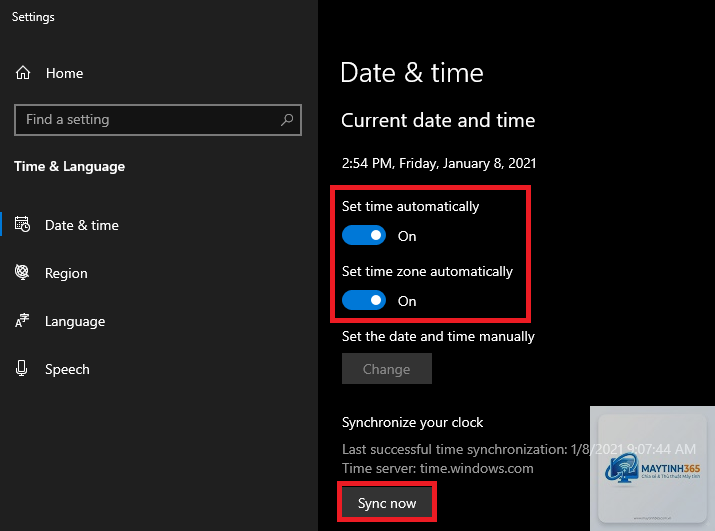Viewport: 715px width, 531px height.
Task: Click the Date & time page title
Action: point(412,73)
